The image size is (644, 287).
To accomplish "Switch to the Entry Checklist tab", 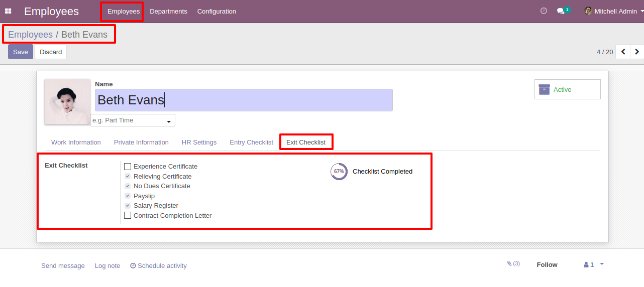I will coord(251,142).
